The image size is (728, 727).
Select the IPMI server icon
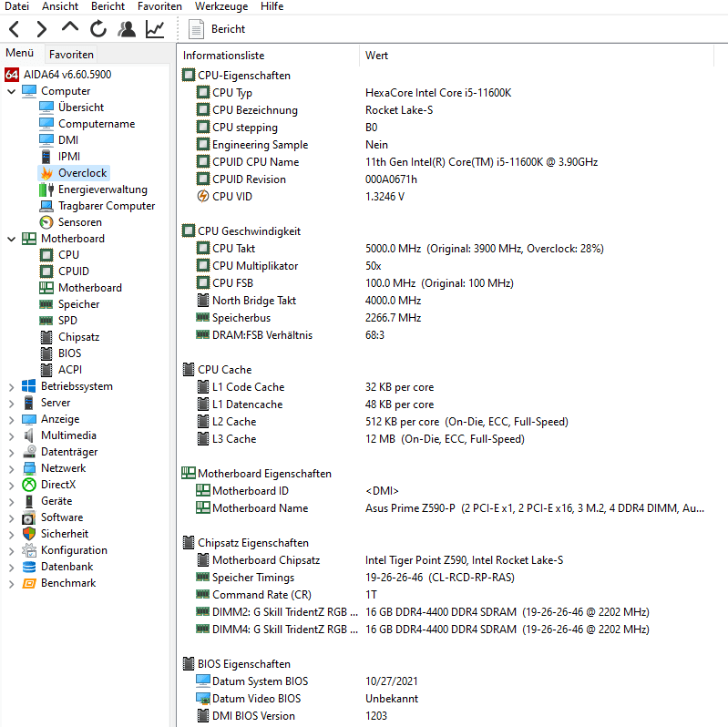[46, 157]
